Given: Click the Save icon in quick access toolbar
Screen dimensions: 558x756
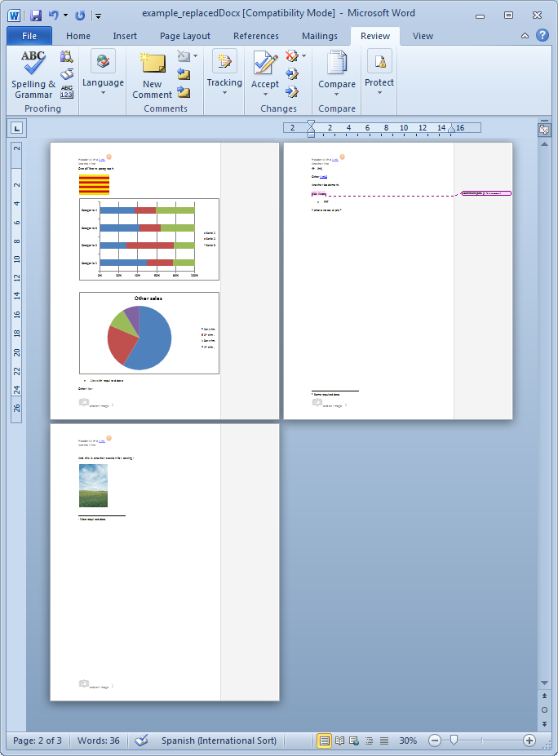Looking at the screenshot, I should pyautogui.click(x=36, y=15).
